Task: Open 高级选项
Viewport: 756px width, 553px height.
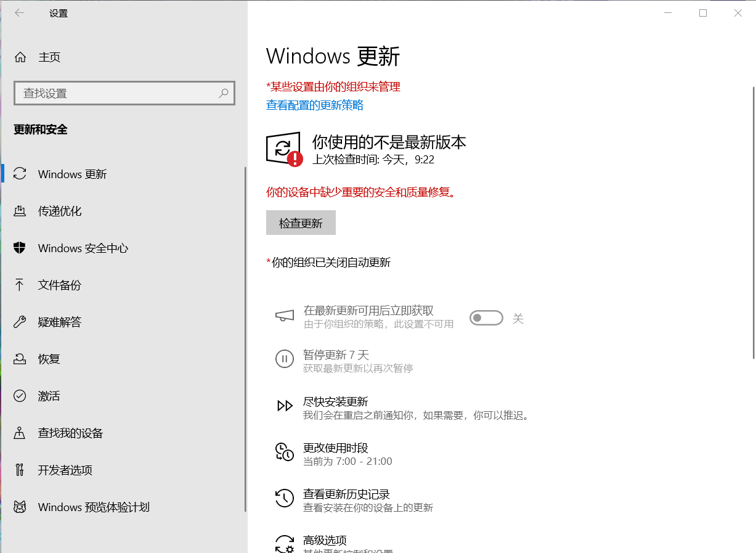Action: coord(325,540)
